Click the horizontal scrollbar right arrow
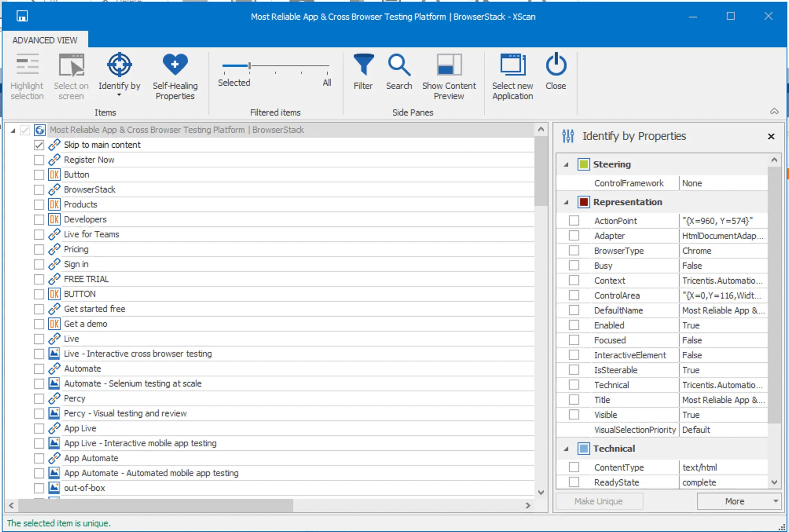The width and height of the screenshot is (789, 532). click(528, 505)
